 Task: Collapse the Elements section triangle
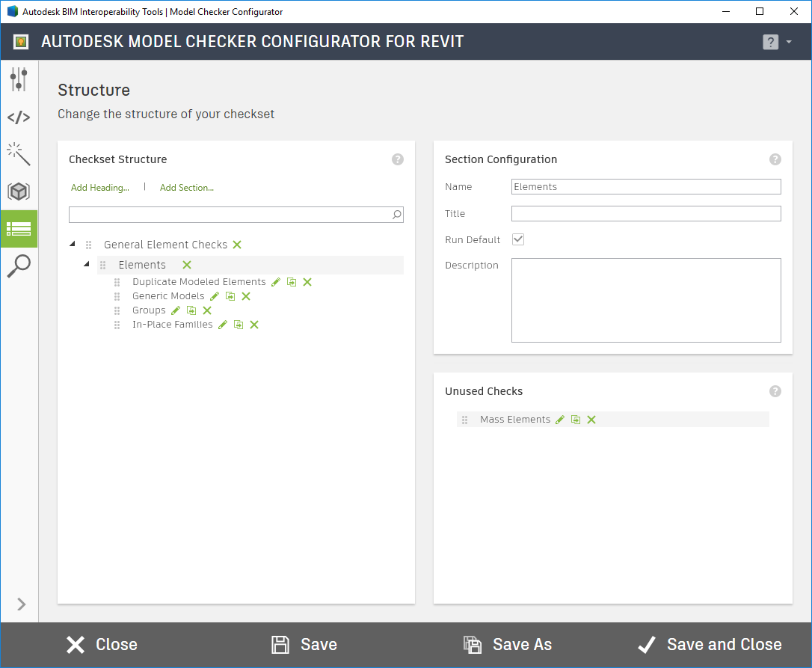86,263
